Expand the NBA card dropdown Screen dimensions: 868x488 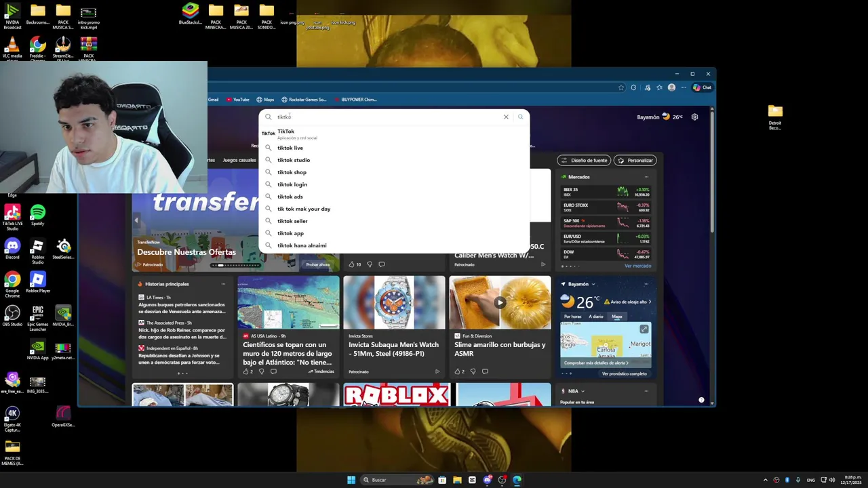point(583,391)
